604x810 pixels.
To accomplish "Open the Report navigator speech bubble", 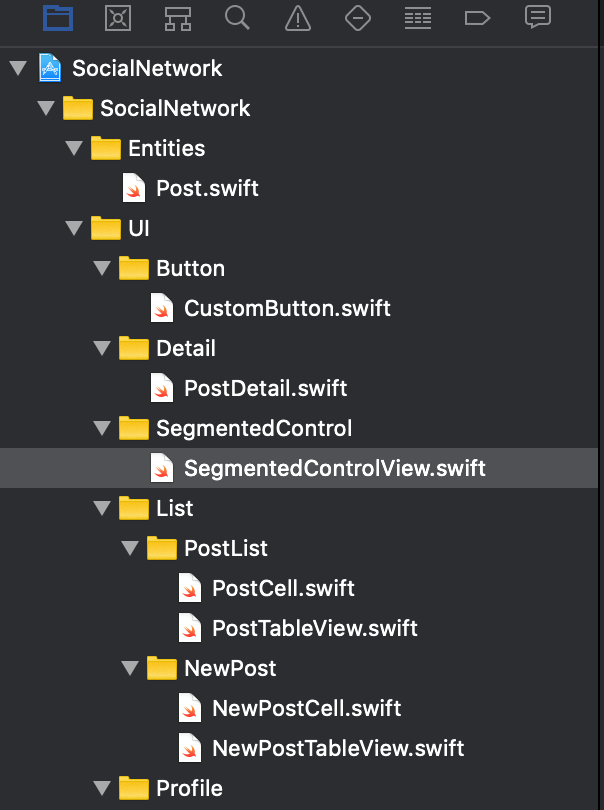I will coord(538,18).
